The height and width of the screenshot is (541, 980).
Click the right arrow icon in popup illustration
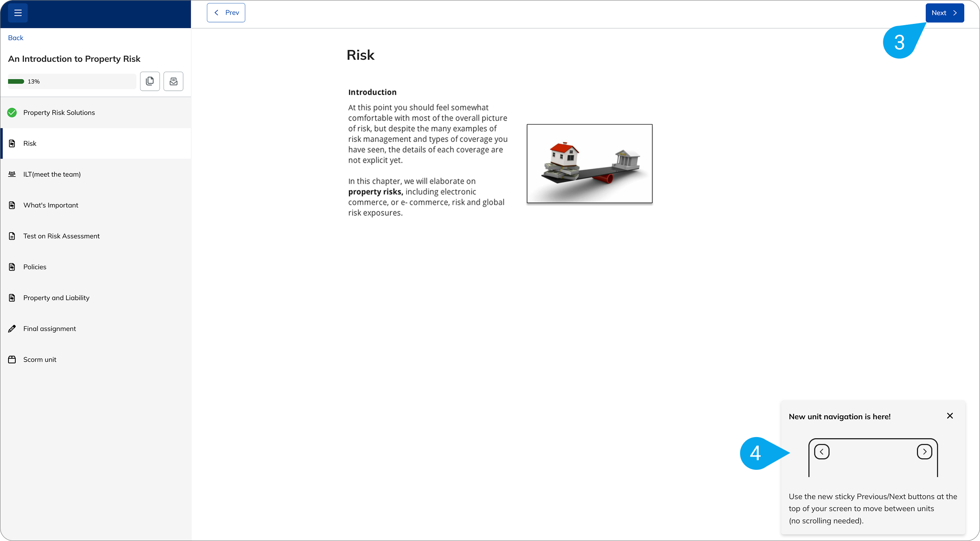coord(924,452)
